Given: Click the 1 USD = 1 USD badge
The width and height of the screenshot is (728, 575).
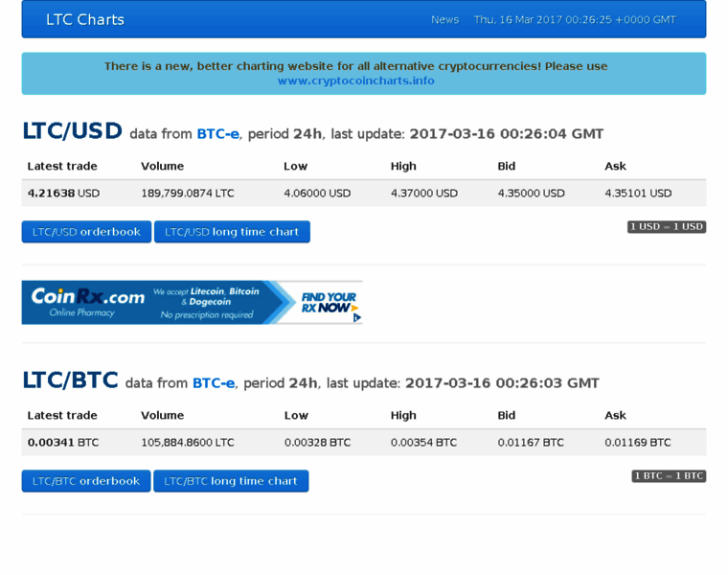Looking at the screenshot, I should [667, 227].
